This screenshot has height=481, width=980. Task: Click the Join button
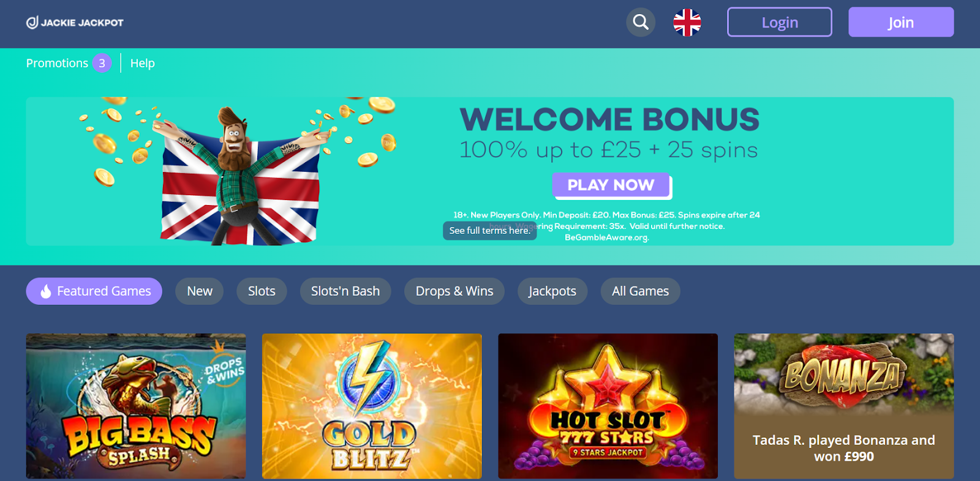click(901, 22)
